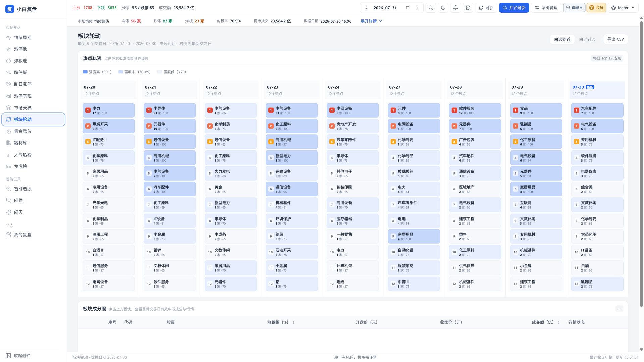The height and width of the screenshot is (362, 644).
Task: Click 强度高 legend blue swatch
Action: (x=85, y=72)
